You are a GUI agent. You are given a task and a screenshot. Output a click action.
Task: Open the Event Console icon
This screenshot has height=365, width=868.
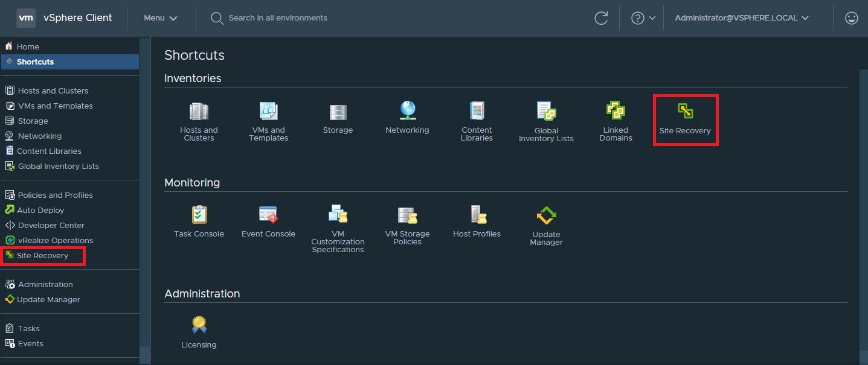click(x=268, y=215)
